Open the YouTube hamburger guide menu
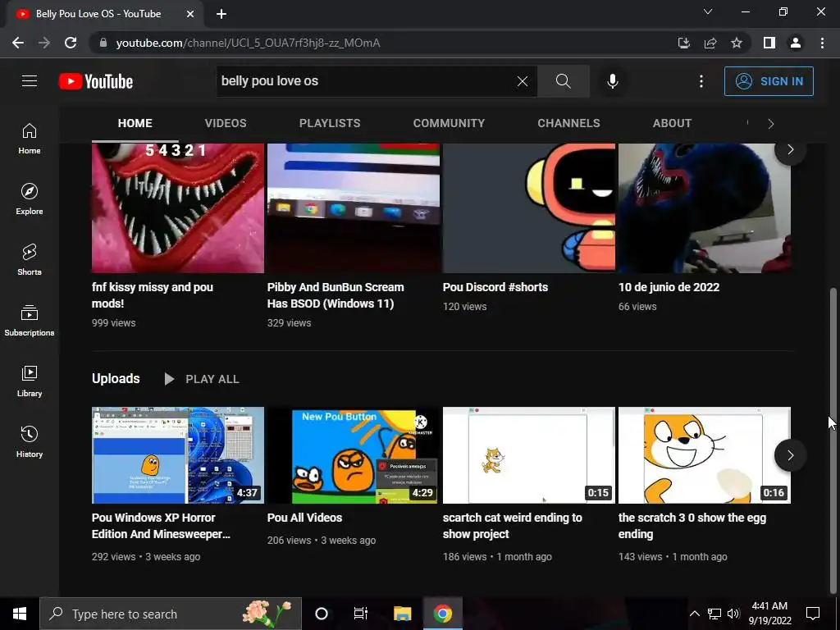 30,81
